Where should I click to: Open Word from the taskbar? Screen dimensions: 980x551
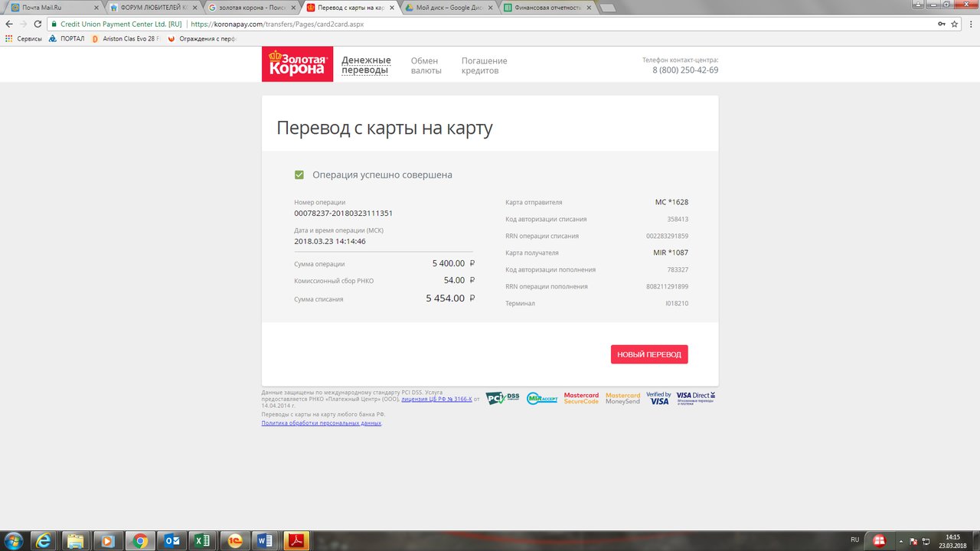pos(266,540)
